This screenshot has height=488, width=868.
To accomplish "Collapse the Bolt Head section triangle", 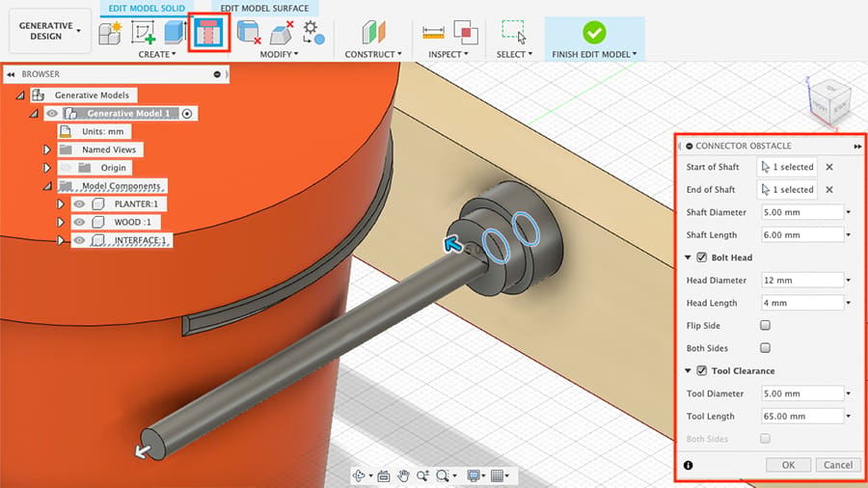I will (688, 258).
